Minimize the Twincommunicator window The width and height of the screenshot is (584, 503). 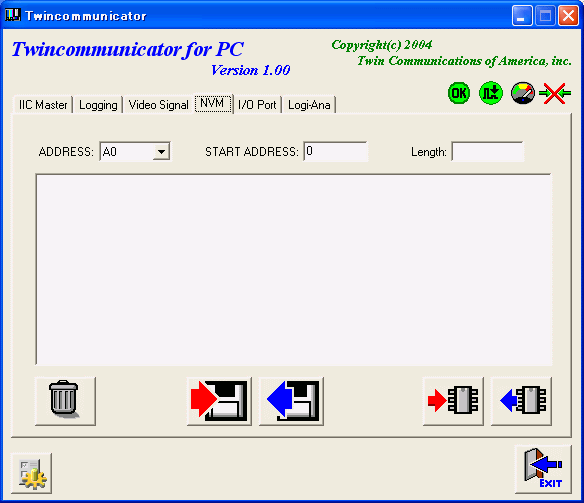pos(522,16)
